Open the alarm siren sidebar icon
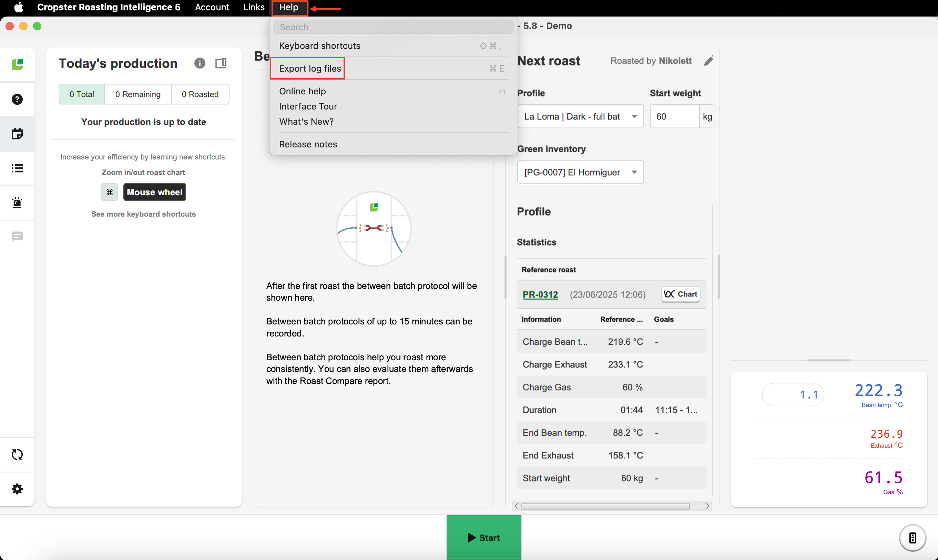Screen dimensions: 938x560 click(x=17, y=203)
